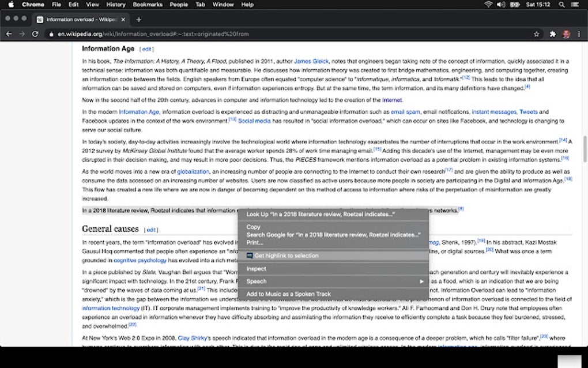Open the Tab menu in the menu bar
Screen dimensions: 588x368
click(x=200, y=5)
